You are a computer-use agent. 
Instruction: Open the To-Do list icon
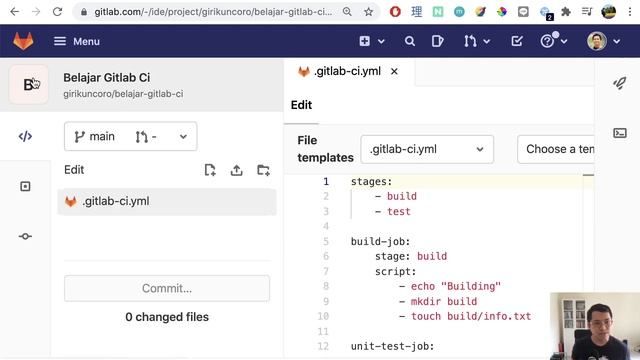pyautogui.click(x=517, y=41)
